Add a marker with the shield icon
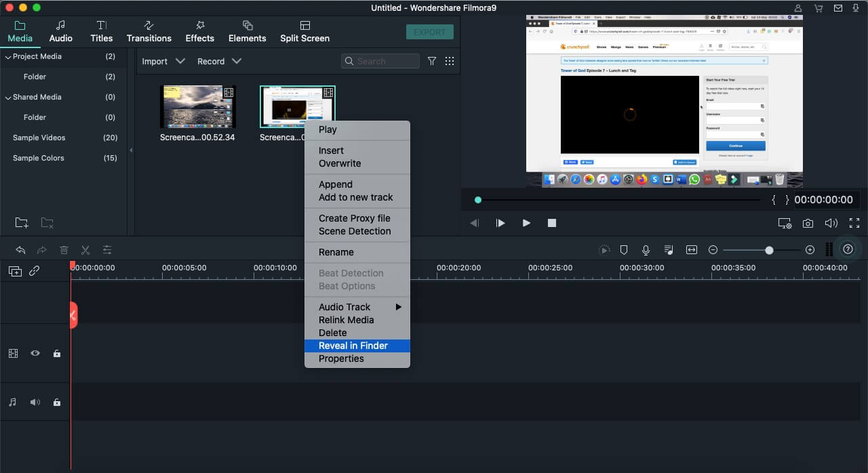The width and height of the screenshot is (868, 473). click(x=624, y=250)
